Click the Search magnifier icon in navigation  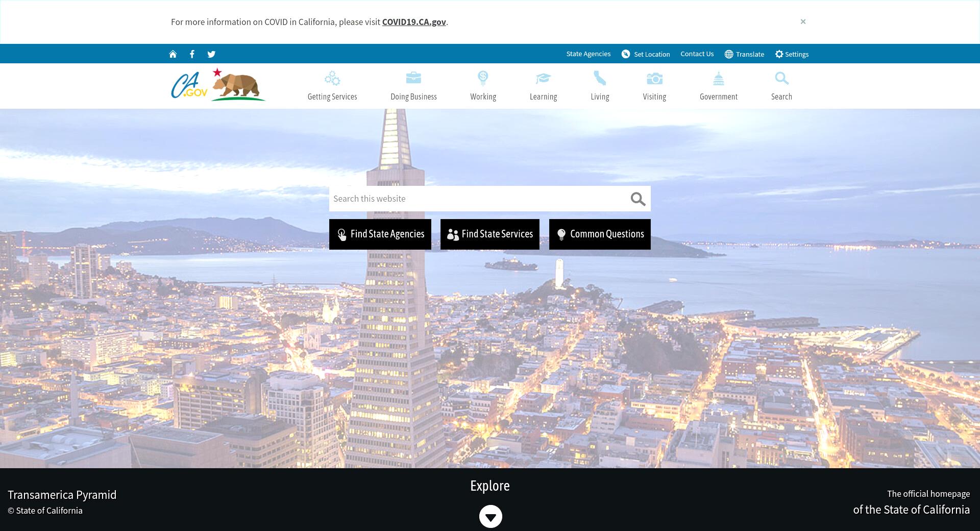point(781,78)
